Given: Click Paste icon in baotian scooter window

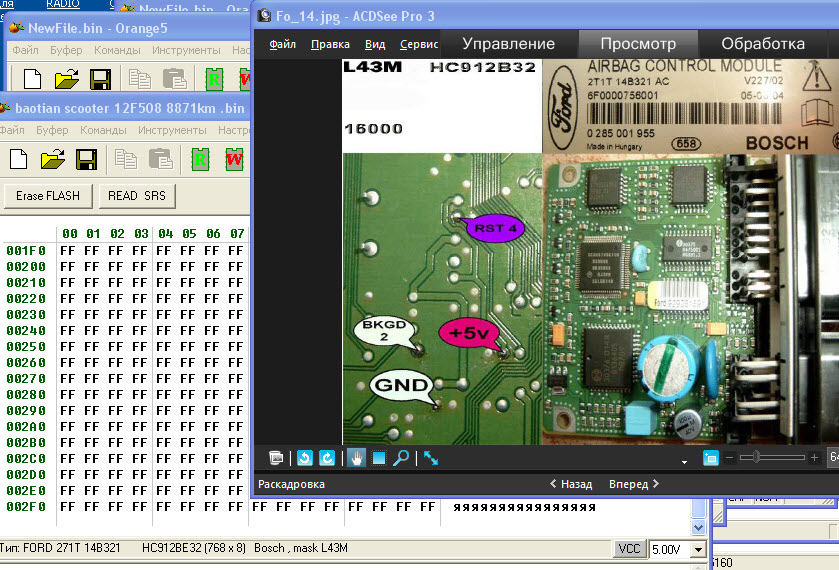Looking at the screenshot, I should [160, 159].
